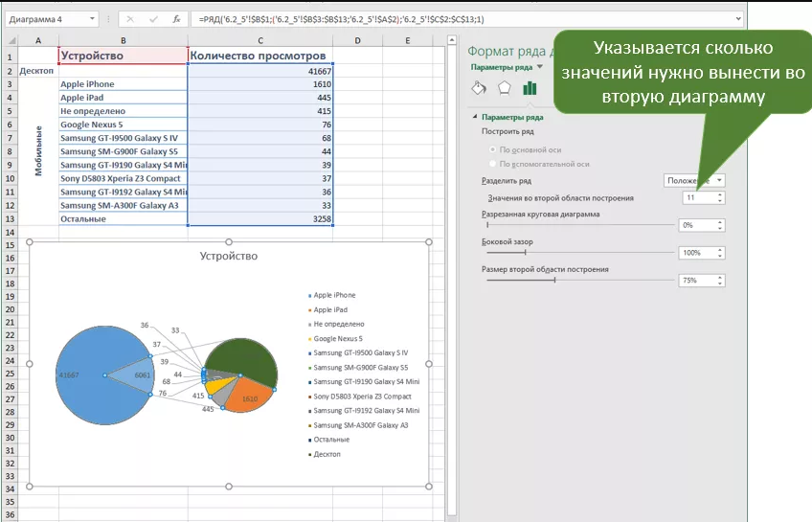812x522 pixels.
Task: Click cell 'Остальные' in table
Action: click(x=124, y=218)
